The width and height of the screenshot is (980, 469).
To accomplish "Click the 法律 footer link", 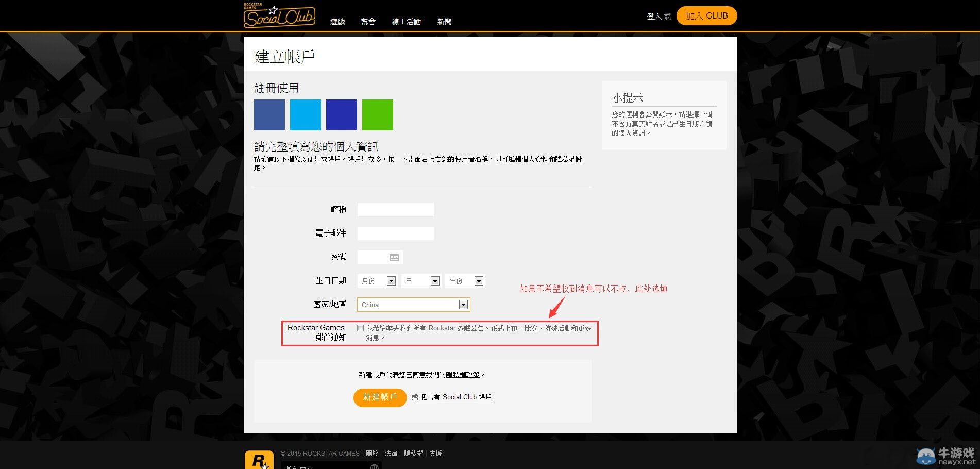I will [x=391, y=454].
